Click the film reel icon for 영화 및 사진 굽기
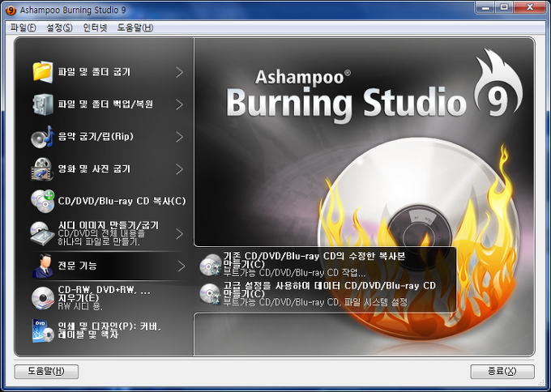 coord(42,169)
